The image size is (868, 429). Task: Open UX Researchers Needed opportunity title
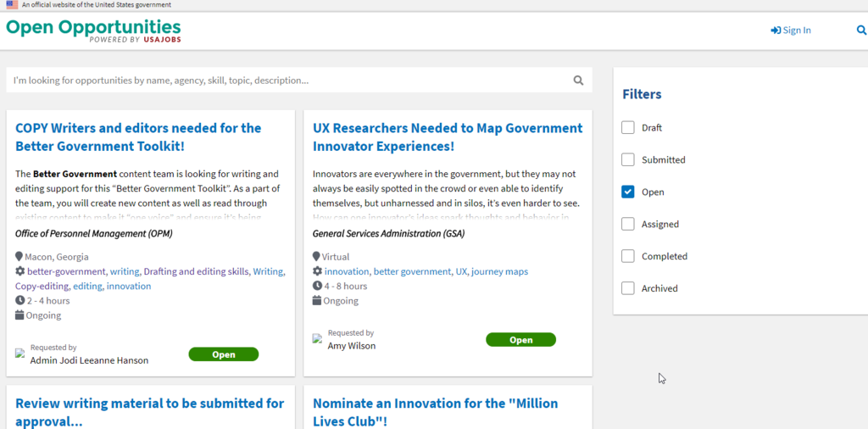coord(448,137)
